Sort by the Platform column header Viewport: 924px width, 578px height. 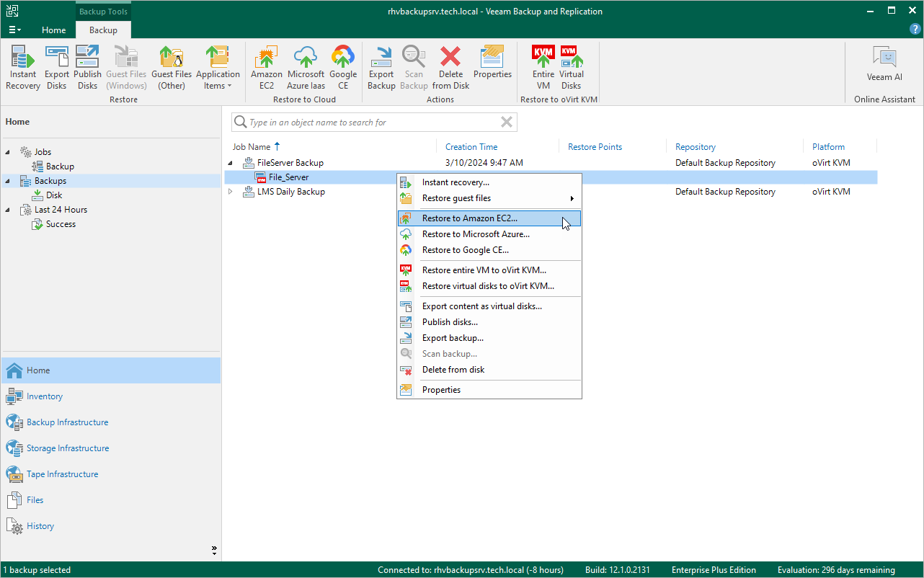coord(828,147)
